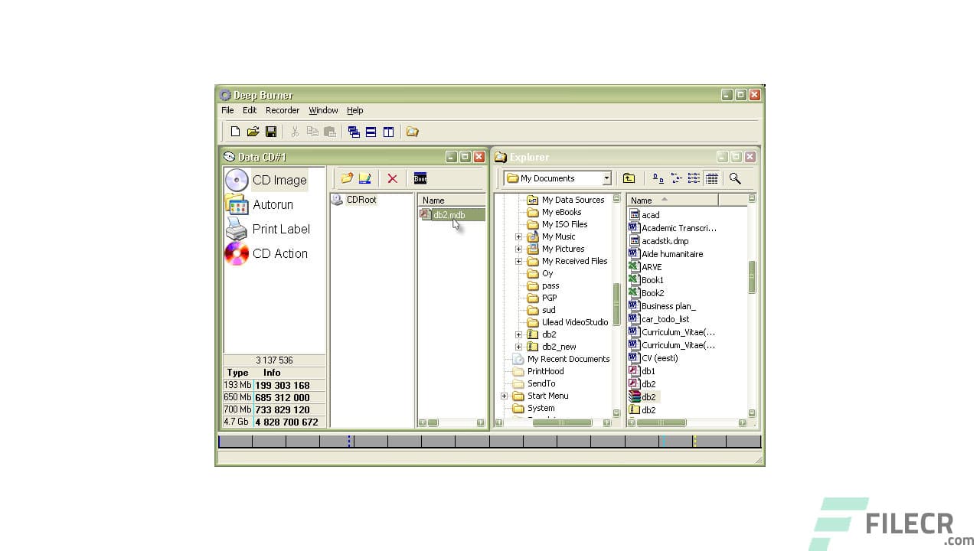Switch to the Autorun section
This screenshot has width=980, height=551.
coord(273,204)
